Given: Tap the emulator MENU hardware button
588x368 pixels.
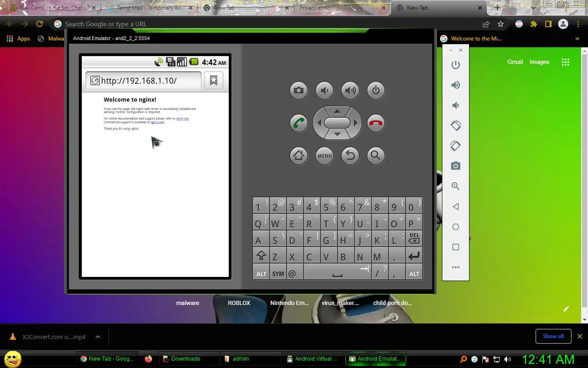Looking at the screenshot, I should 324,155.
